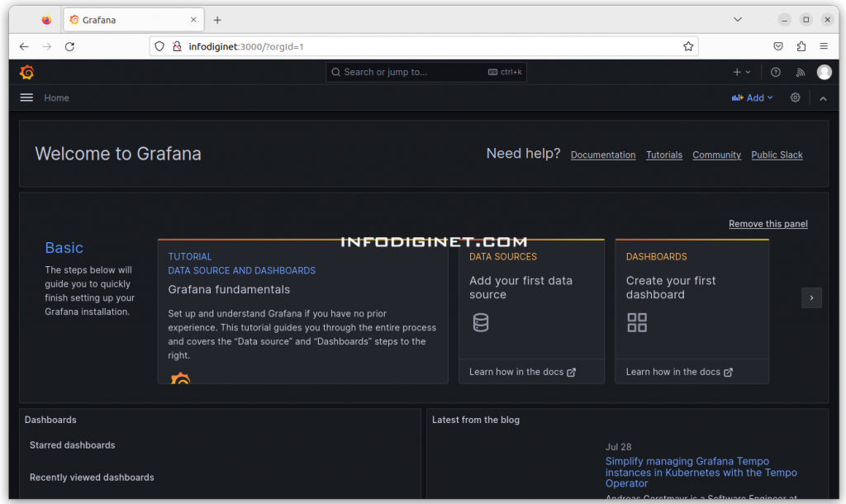Click Recently viewed dashboards heading
Screen dimensions: 846x504
92,478
